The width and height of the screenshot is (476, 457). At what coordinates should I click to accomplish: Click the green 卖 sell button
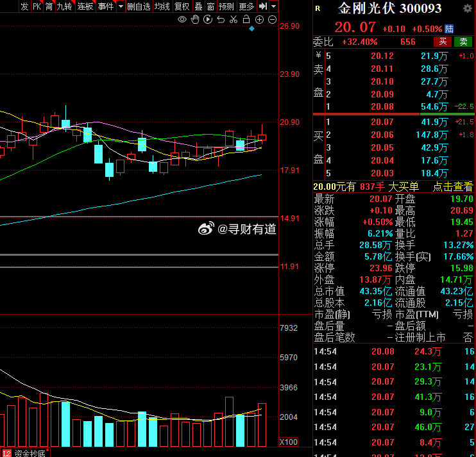[x=463, y=42]
